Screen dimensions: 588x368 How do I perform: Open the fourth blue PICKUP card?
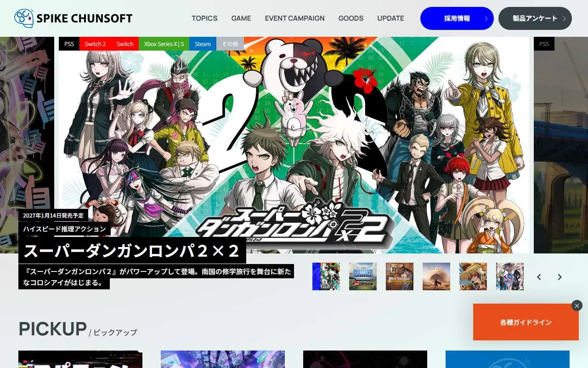coord(508,359)
